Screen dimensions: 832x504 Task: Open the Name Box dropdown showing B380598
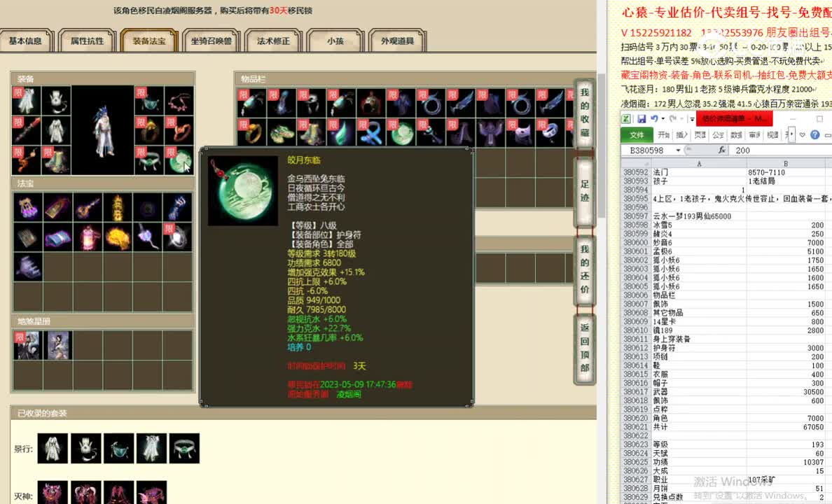click(x=678, y=149)
